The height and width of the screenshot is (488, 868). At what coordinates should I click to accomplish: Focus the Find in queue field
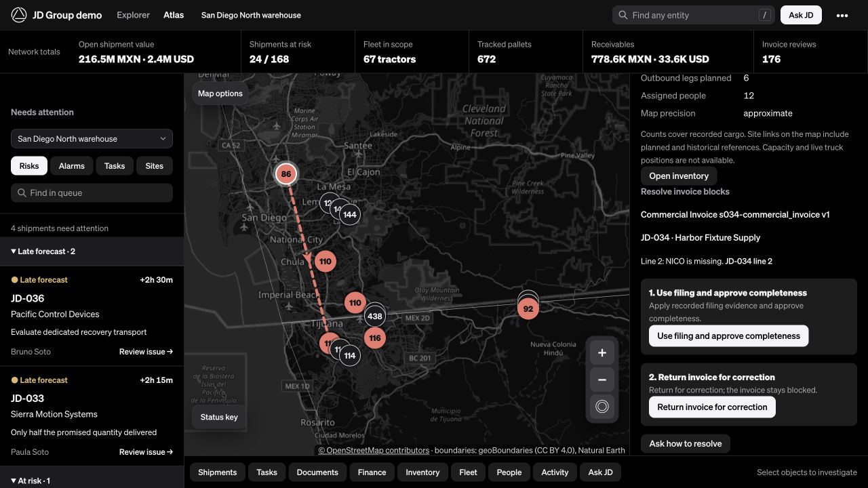92,192
